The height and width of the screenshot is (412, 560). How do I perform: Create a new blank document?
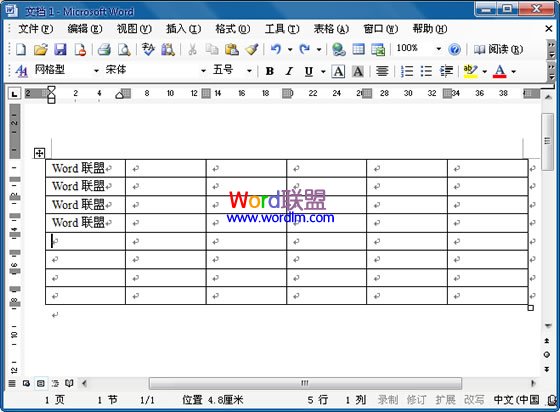coord(21,49)
